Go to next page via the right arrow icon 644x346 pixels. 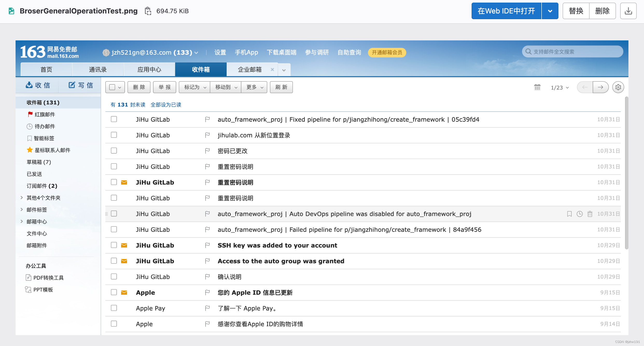point(601,87)
